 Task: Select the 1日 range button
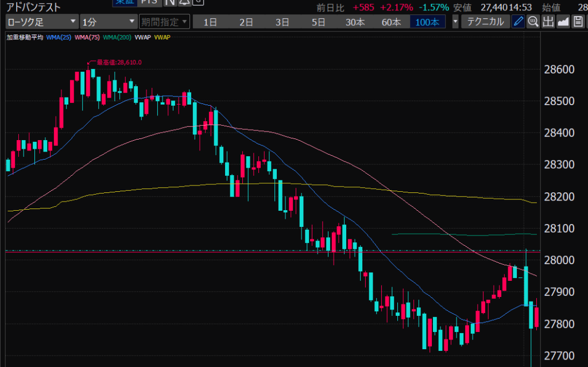[210, 22]
